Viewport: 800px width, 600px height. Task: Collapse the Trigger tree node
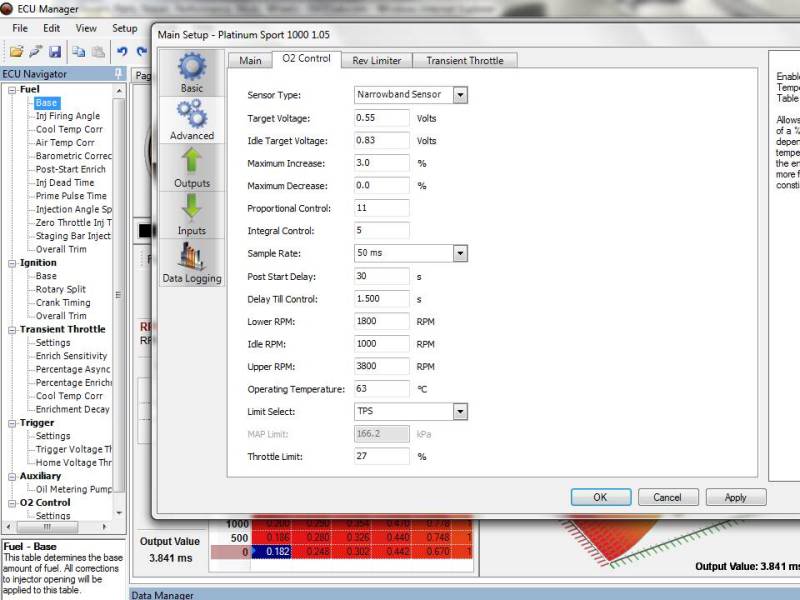click(12, 423)
